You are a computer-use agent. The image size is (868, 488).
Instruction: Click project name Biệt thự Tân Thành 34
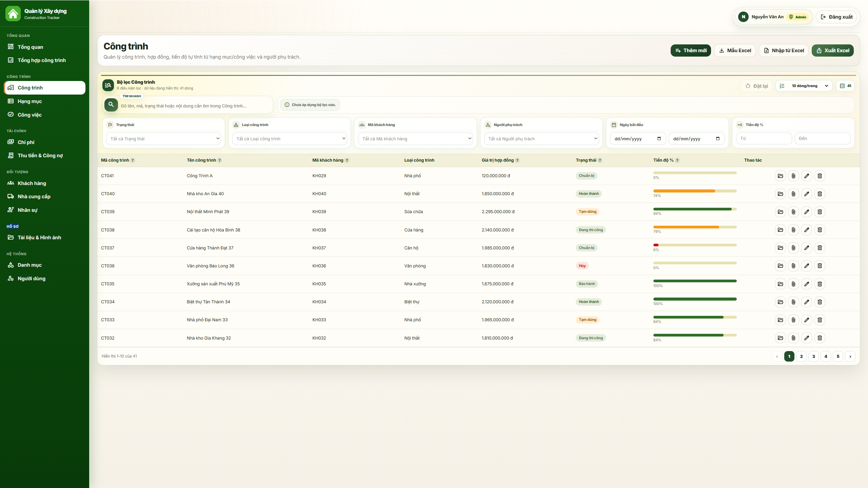click(x=209, y=302)
